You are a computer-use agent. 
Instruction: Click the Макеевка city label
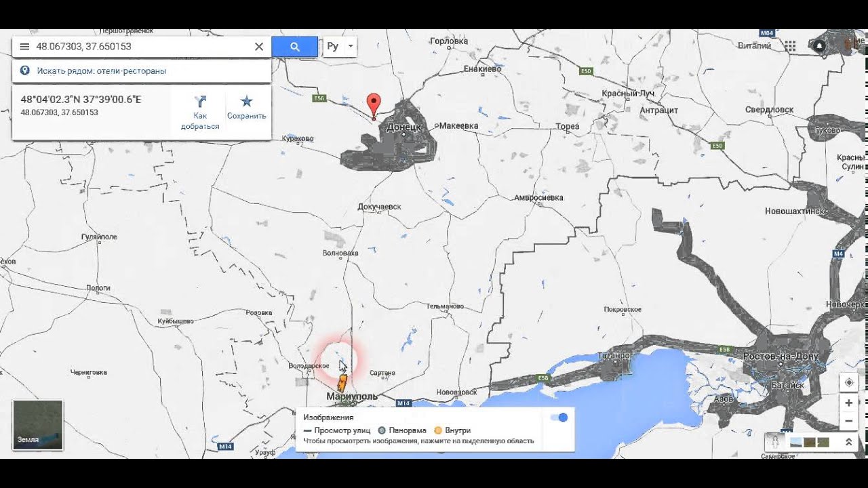click(x=458, y=126)
